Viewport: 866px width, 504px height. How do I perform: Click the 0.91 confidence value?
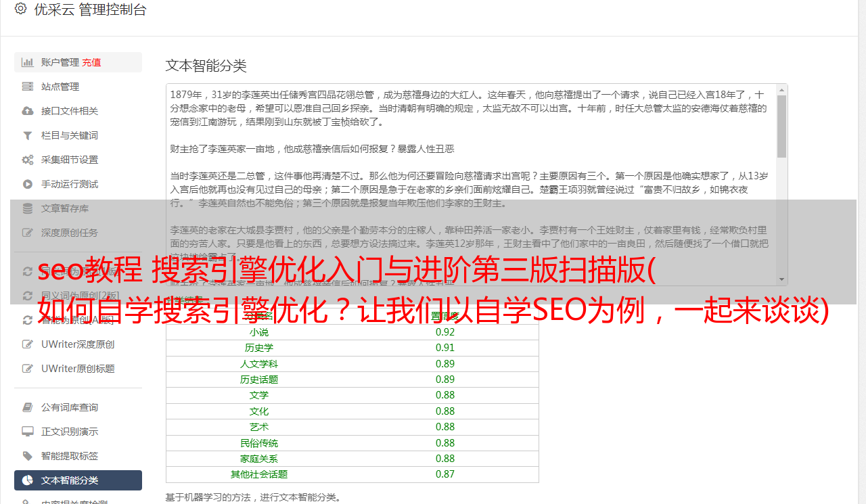(445, 348)
